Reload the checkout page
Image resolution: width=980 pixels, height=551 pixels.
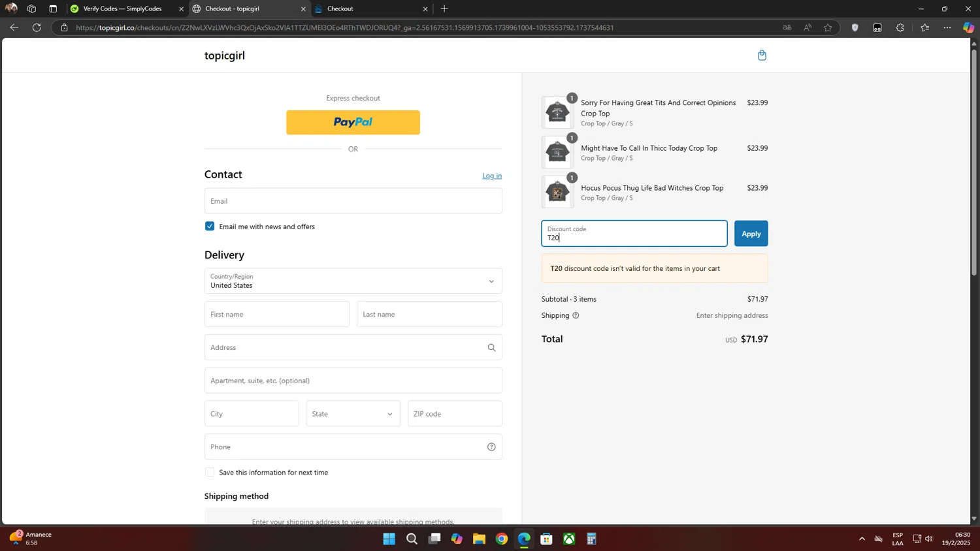[x=37, y=27]
